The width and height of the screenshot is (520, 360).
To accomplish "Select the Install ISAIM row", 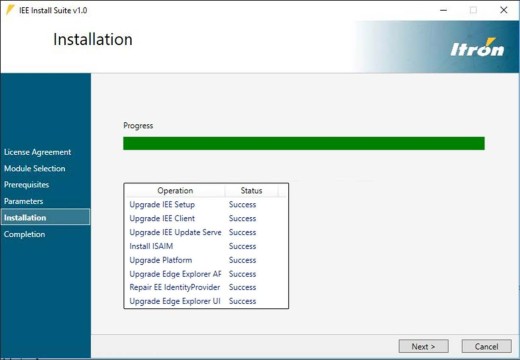I will tap(206, 246).
